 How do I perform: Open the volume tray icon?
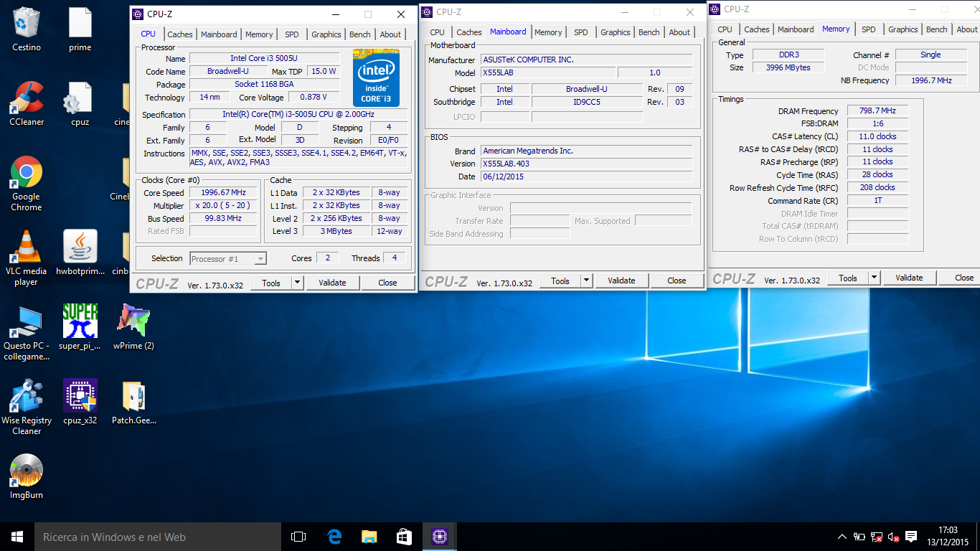[894, 537]
